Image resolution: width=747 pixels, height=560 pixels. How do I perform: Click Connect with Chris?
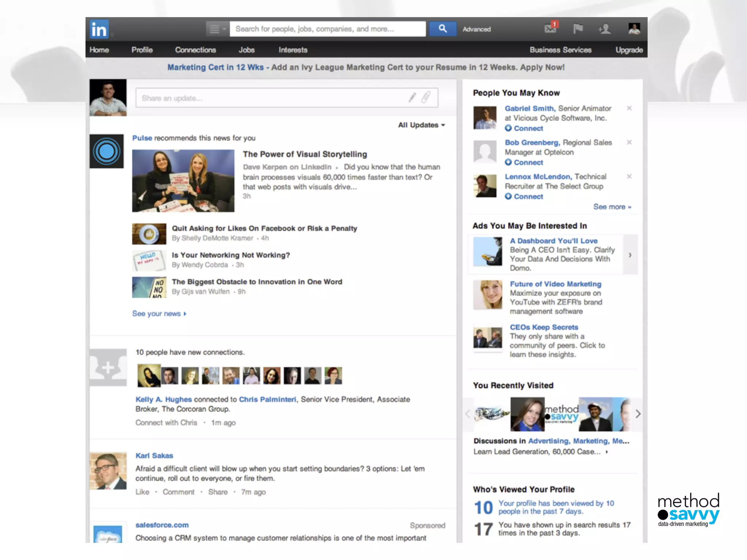coord(166,423)
